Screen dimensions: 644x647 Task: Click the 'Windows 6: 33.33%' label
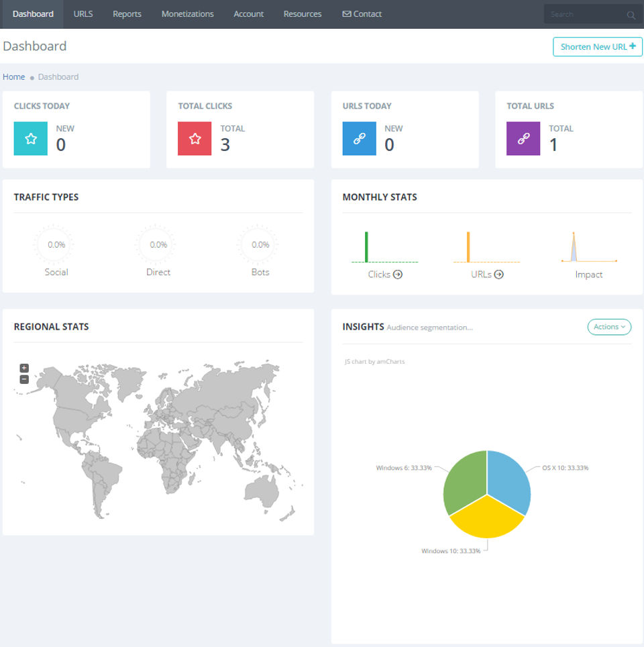403,468
